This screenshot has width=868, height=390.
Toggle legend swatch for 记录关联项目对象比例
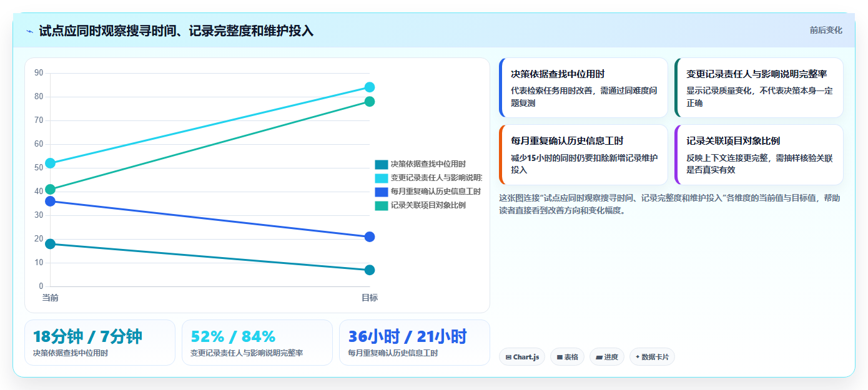coord(381,205)
